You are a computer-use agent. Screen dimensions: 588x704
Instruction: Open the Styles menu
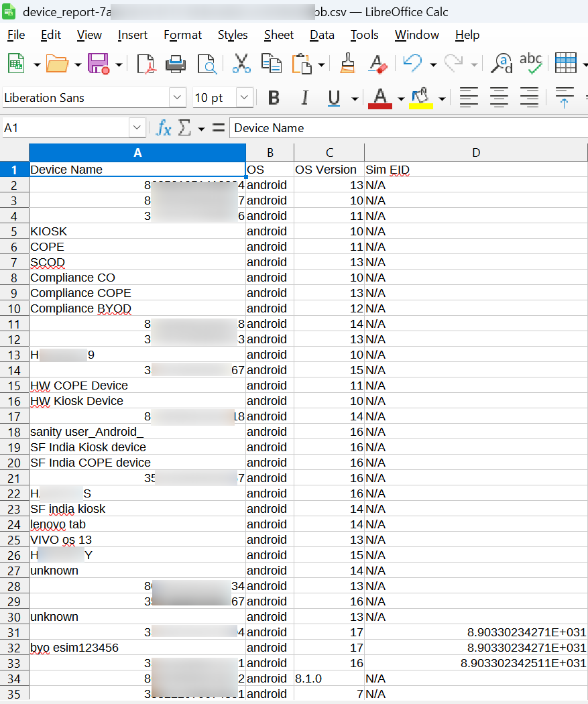pos(233,35)
